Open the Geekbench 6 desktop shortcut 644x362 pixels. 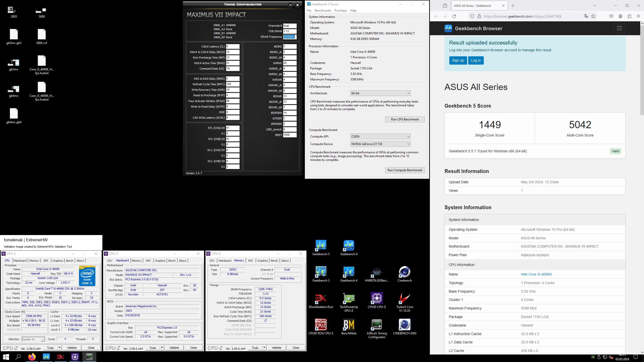pyautogui.click(x=349, y=248)
